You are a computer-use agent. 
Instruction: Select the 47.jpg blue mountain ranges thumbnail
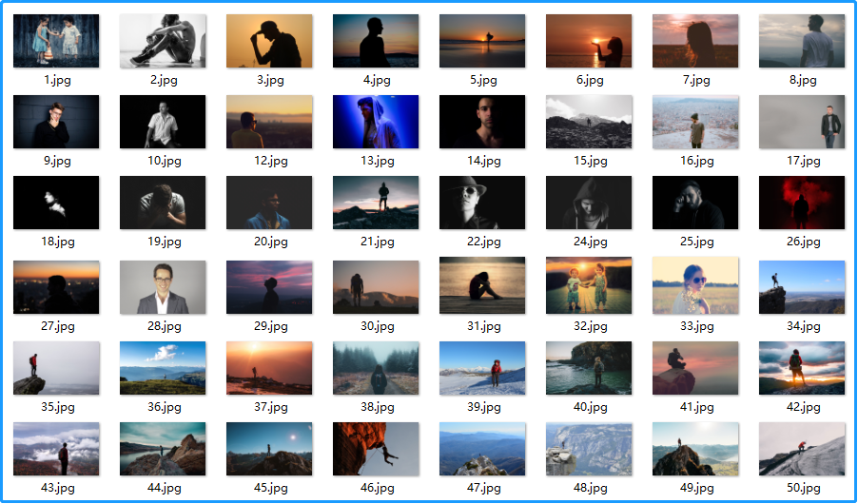pyautogui.click(x=482, y=449)
